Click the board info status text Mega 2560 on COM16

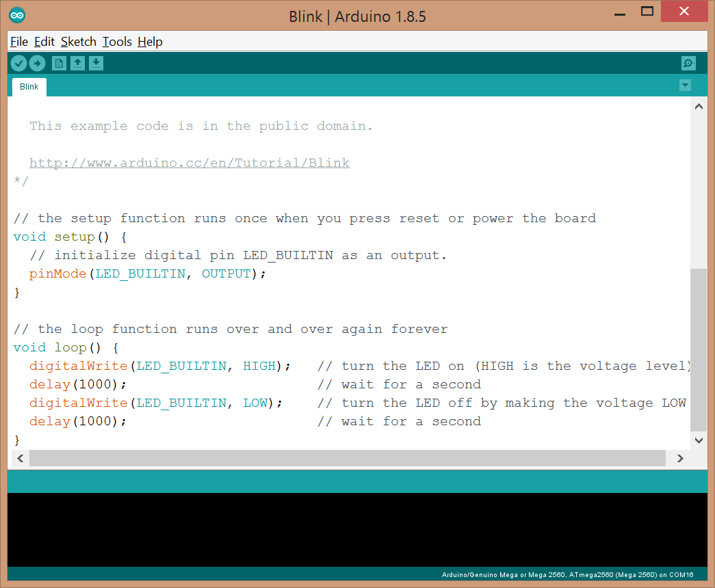[x=567, y=575]
